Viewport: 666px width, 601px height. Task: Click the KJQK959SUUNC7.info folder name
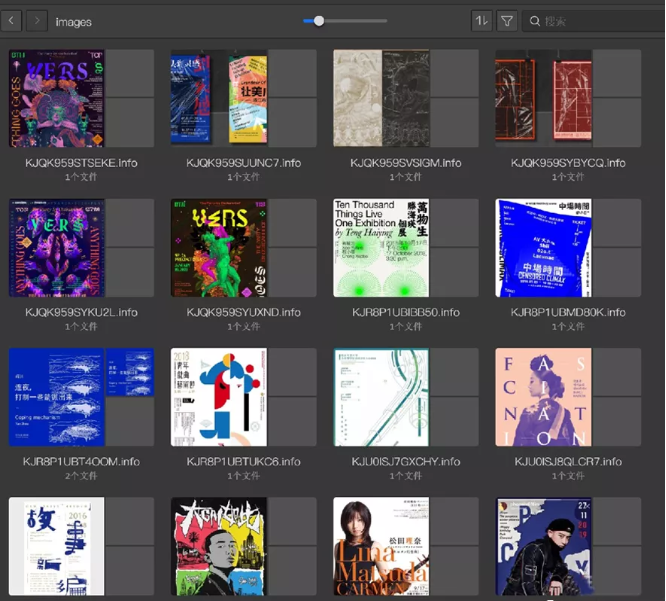point(243,163)
